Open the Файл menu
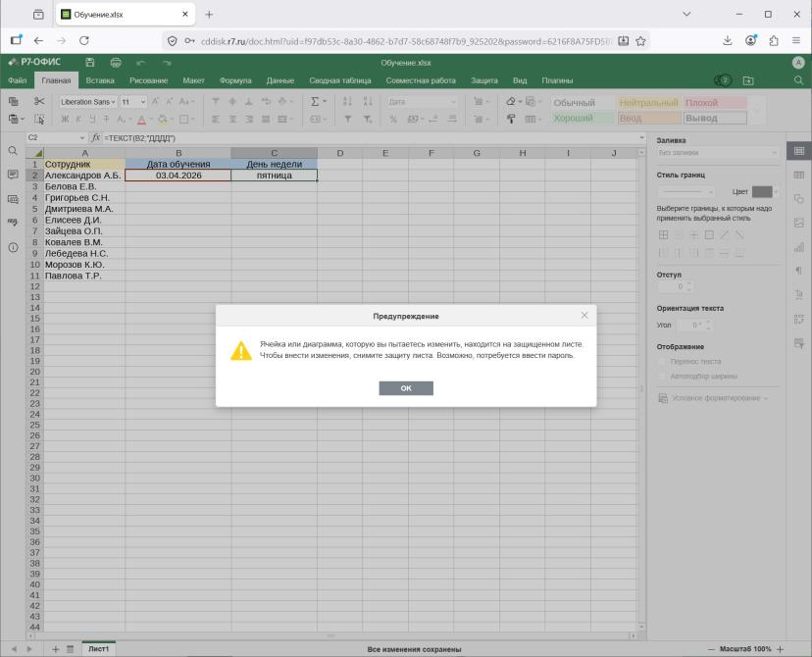 pos(17,80)
